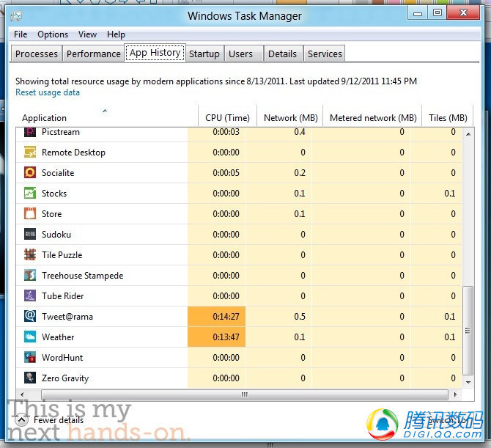Select the Tube Rider row name
The image size is (491, 448).
coord(63,295)
